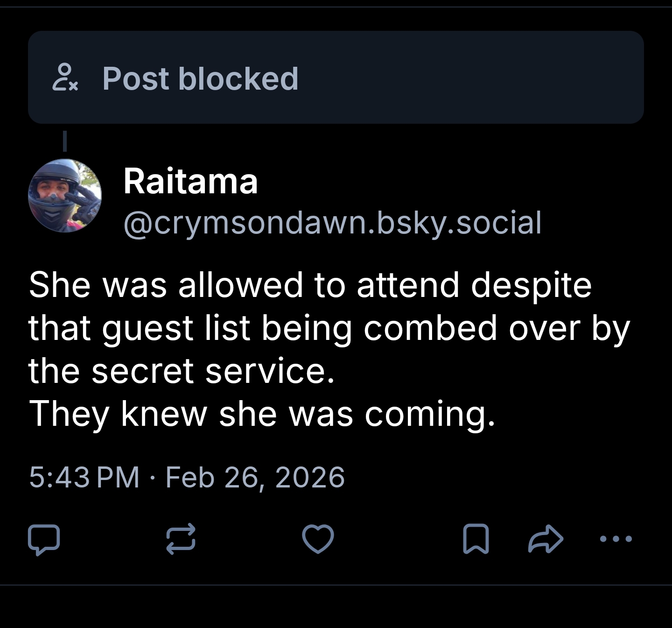Image resolution: width=672 pixels, height=628 pixels.
Task: Click the reply speech bubble icon
Action: 44,539
